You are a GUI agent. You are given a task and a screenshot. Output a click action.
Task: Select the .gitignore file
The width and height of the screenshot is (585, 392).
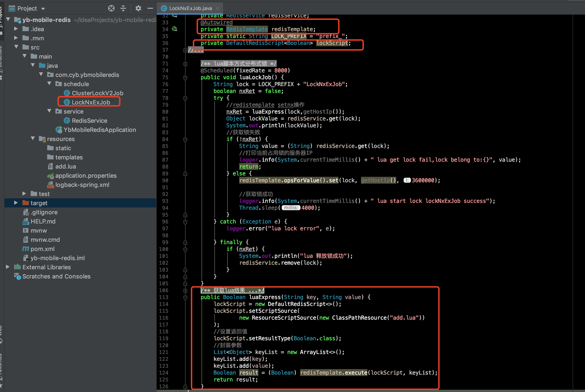44,212
